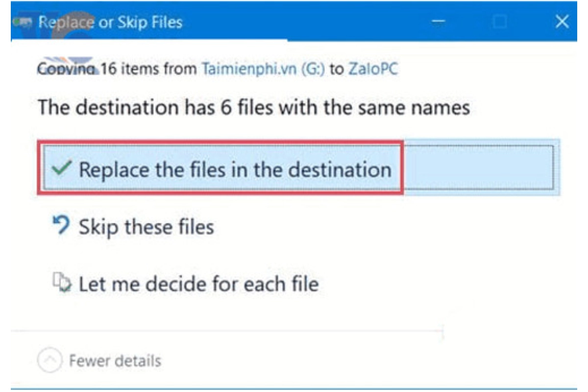Click the blue Skip arrow icon
Image resolution: width=588 pixels, height=392 pixels.
tap(61, 226)
